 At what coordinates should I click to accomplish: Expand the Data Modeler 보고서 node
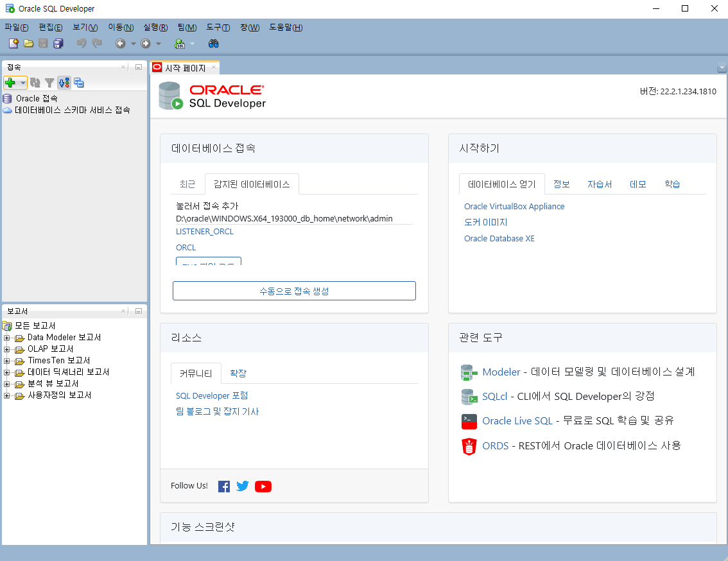(6, 338)
